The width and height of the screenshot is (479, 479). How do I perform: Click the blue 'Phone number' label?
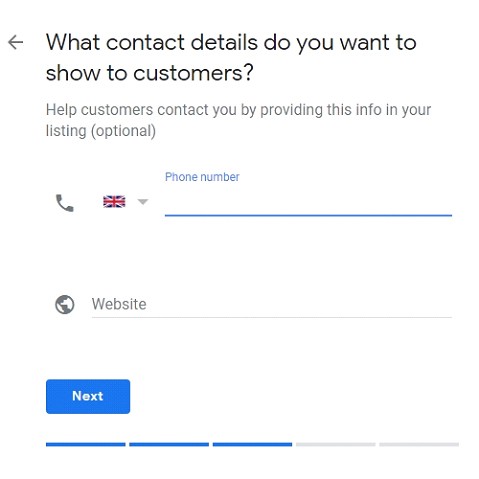tap(202, 177)
